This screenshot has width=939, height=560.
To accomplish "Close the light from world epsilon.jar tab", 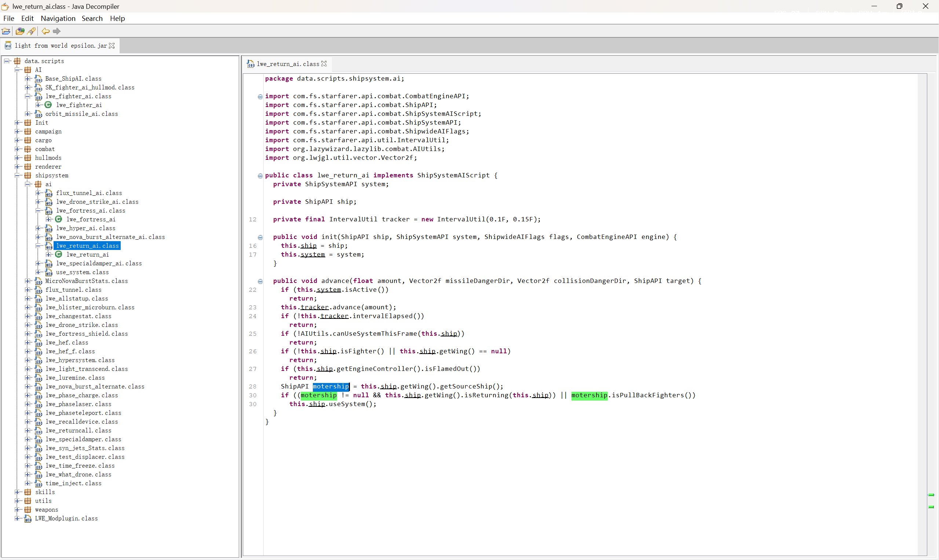I will pyautogui.click(x=112, y=46).
